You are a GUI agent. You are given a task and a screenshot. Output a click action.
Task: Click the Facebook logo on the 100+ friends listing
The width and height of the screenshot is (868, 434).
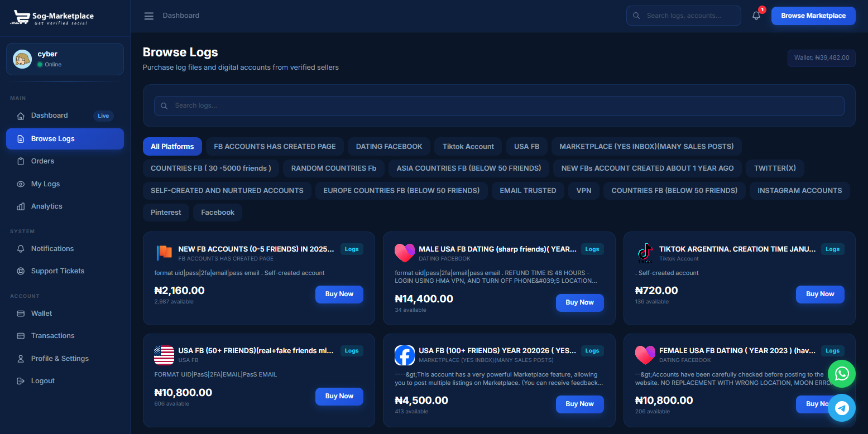coord(405,355)
